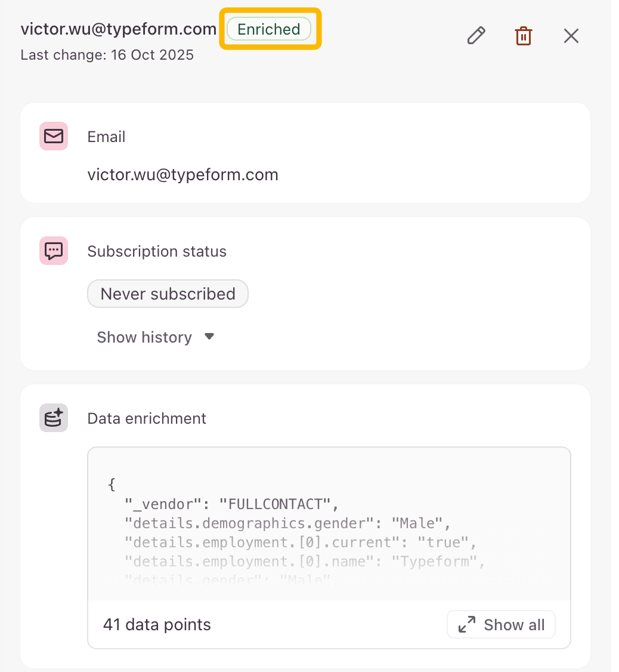Click the green Enriched status badge
The image size is (619, 672).
coord(269,29)
